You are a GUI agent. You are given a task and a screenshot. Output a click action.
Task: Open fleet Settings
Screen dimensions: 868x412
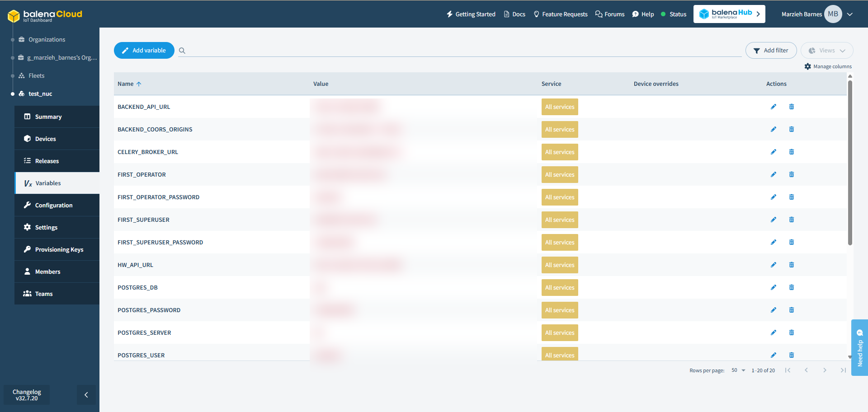57,227
